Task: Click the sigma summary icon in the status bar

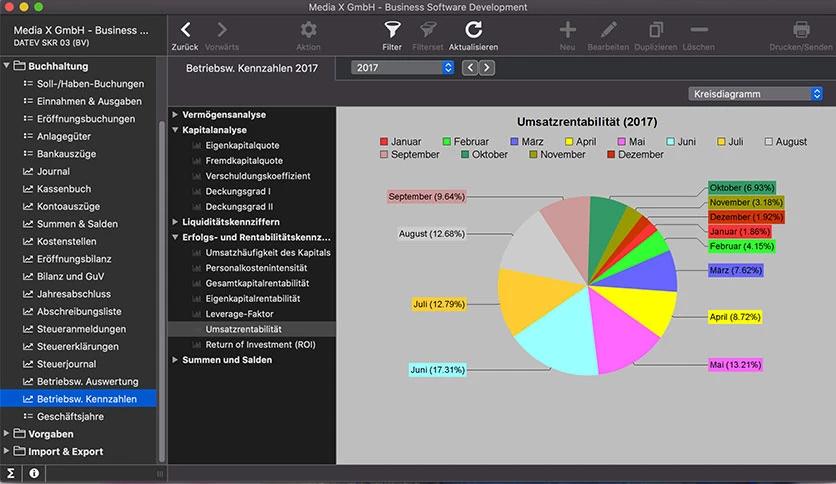Action: (x=11, y=473)
